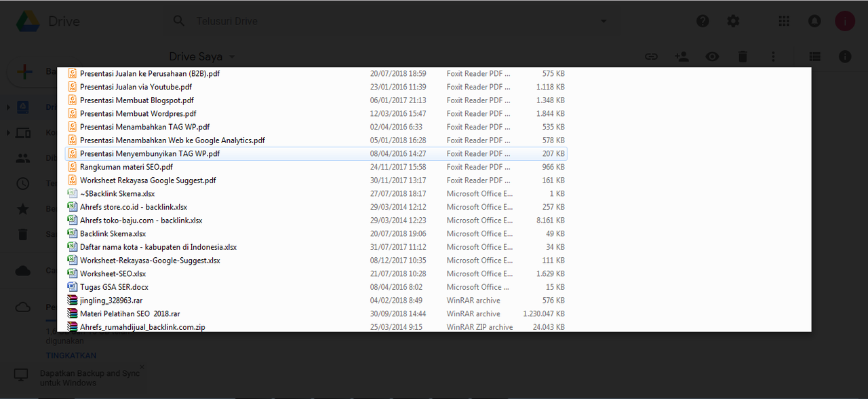Click the search magnifier icon

[179, 21]
